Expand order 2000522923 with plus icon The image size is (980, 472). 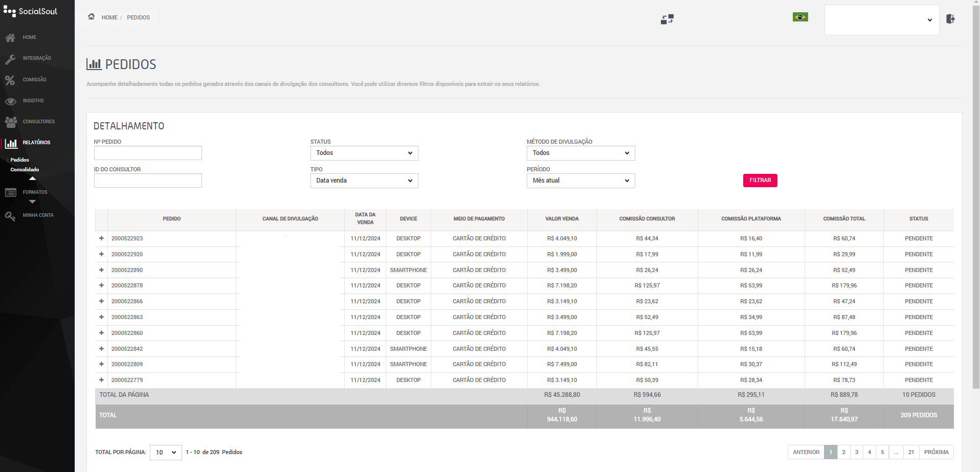tap(101, 238)
